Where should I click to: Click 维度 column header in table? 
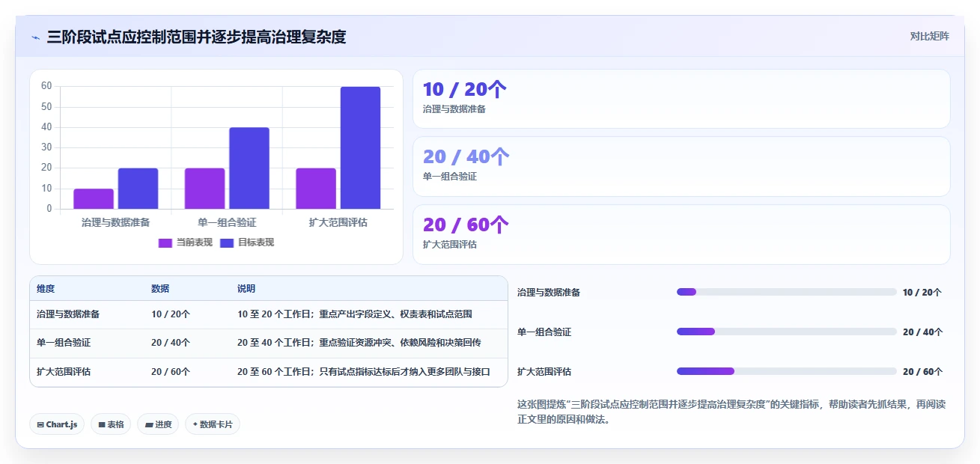tap(46, 289)
